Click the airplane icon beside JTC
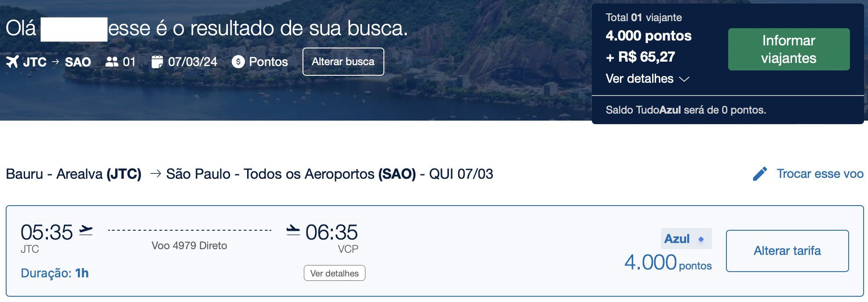 (x=12, y=62)
